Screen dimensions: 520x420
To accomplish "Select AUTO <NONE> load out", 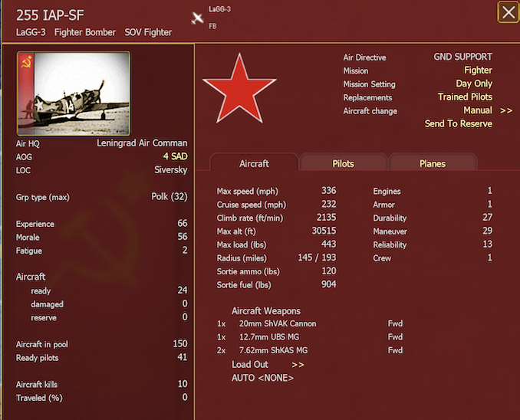I will (262, 378).
